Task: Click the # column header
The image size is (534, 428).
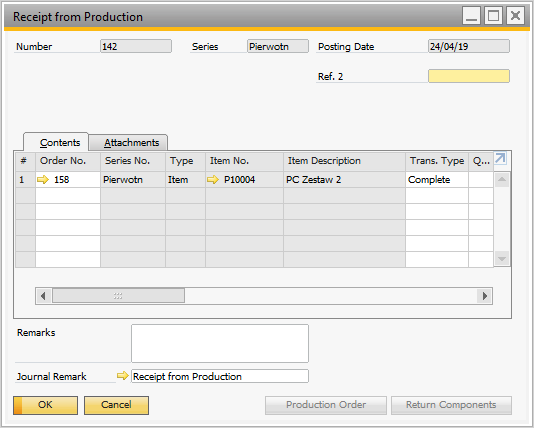Action: click(x=25, y=161)
